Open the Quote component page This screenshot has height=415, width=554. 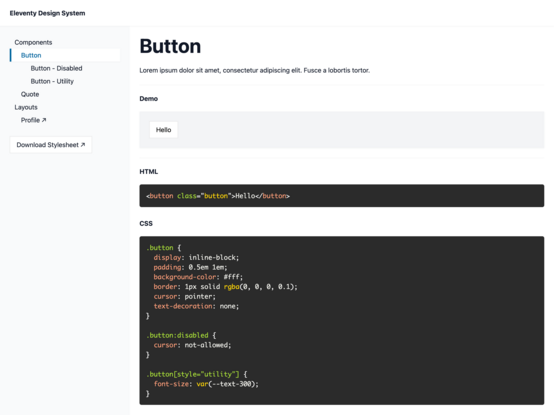click(30, 94)
